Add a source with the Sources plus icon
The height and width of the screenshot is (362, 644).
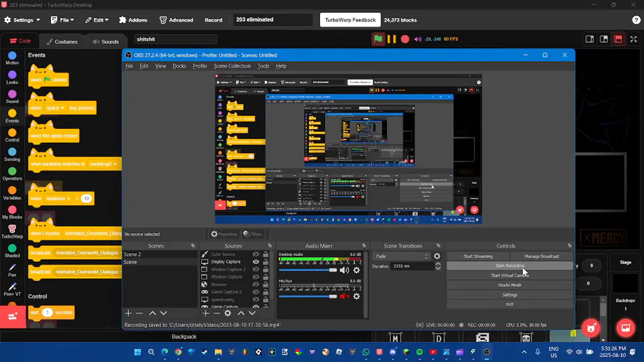[x=206, y=313]
